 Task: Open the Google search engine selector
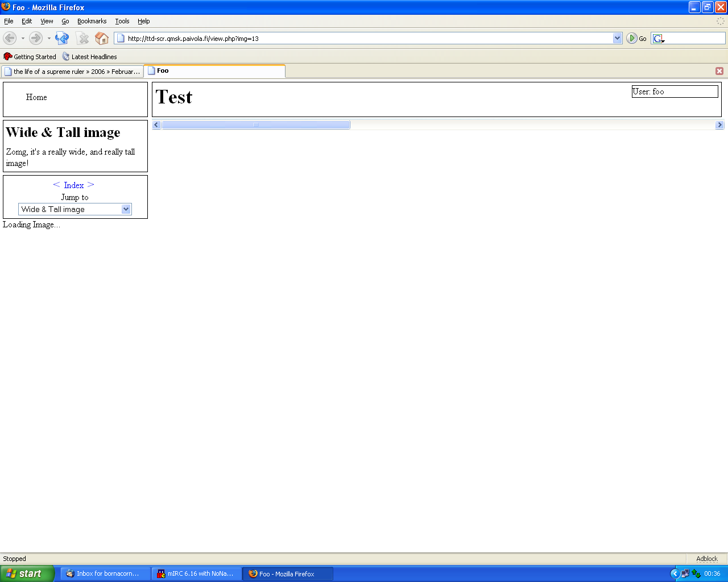click(x=659, y=39)
